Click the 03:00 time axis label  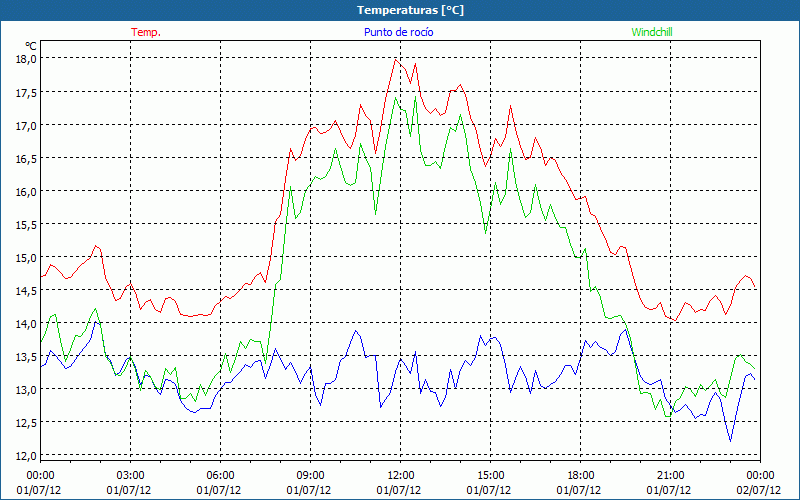(131, 475)
